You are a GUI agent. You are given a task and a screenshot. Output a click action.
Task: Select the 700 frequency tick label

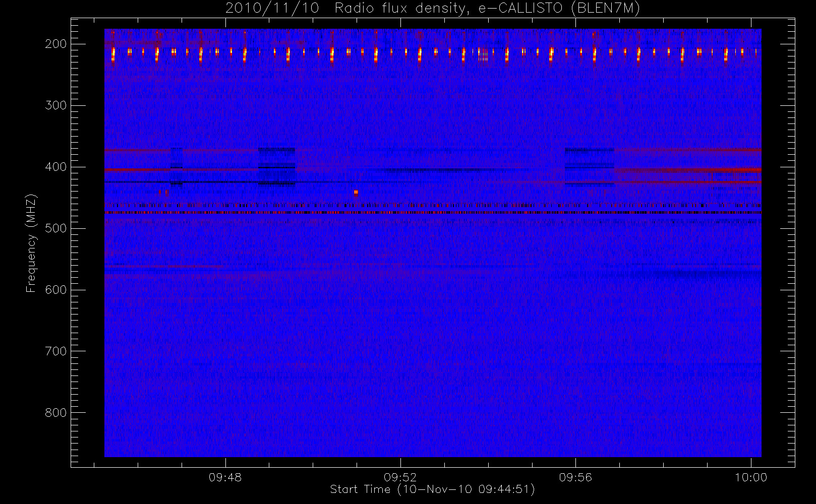(x=55, y=351)
